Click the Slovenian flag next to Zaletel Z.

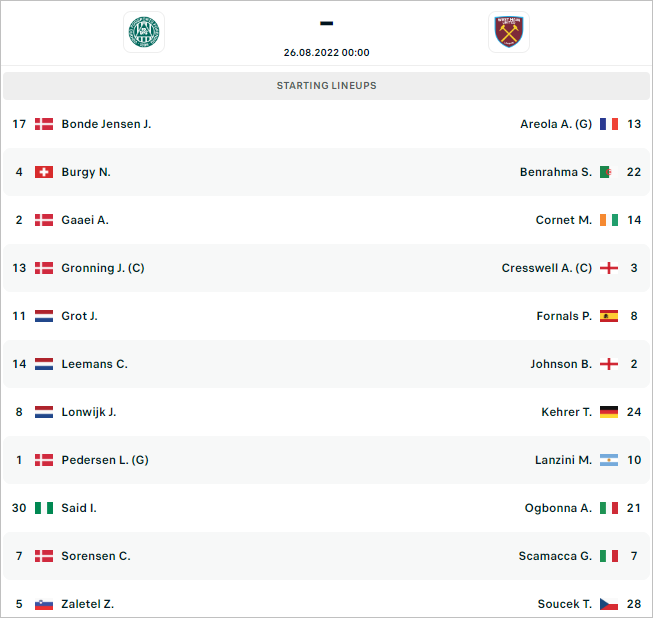point(44,604)
